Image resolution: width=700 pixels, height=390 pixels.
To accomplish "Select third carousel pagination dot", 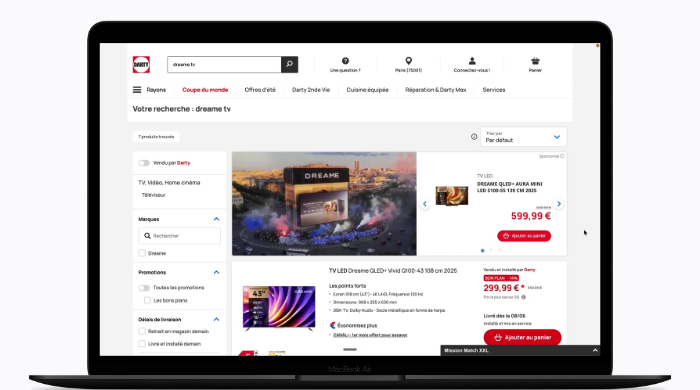I will point(499,250).
